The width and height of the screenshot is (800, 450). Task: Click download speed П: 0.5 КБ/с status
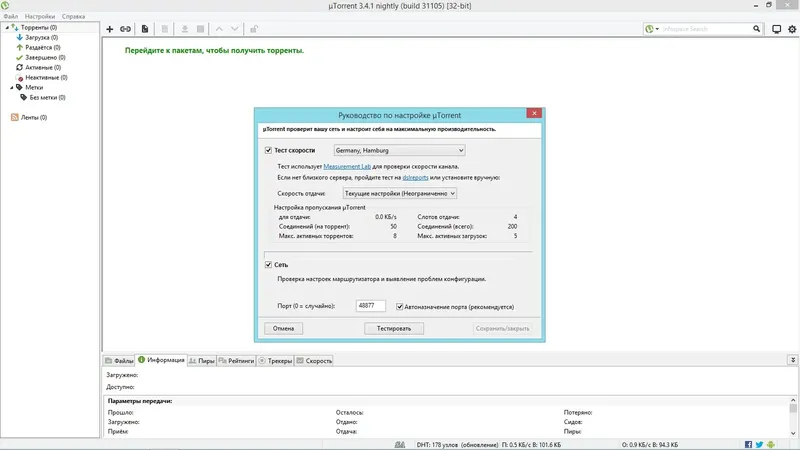(x=531, y=445)
